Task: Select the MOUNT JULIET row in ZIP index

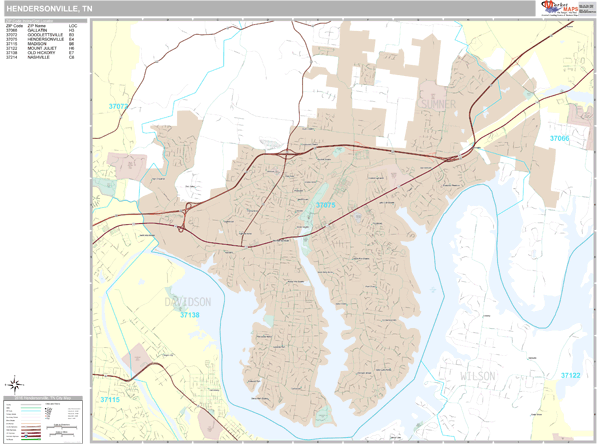Action: click(x=40, y=50)
